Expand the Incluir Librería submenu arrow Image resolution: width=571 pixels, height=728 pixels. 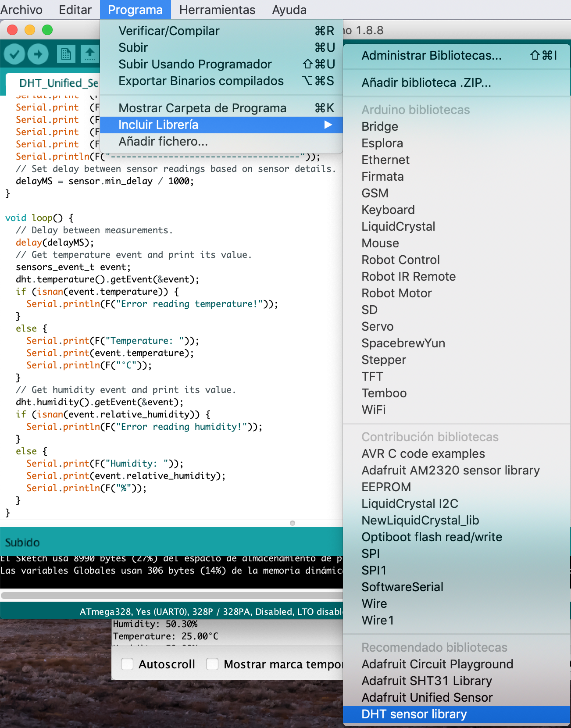click(x=328, y=125)
